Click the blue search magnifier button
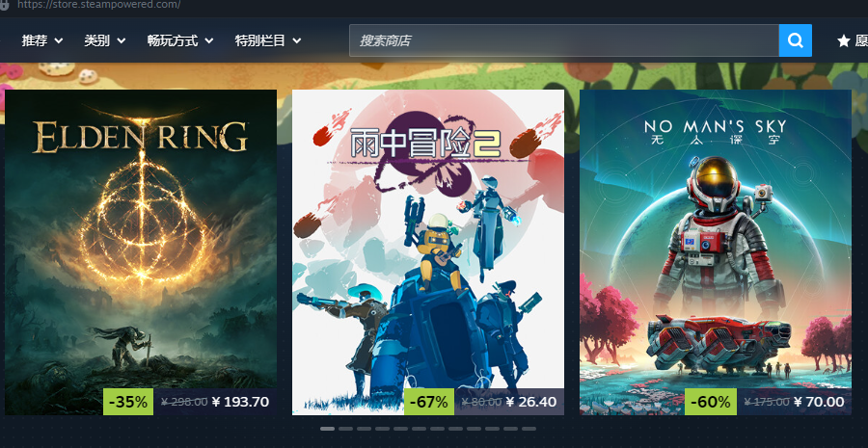Screen dimensions: 868x448 pyautogui.click(x=795, y=40)
